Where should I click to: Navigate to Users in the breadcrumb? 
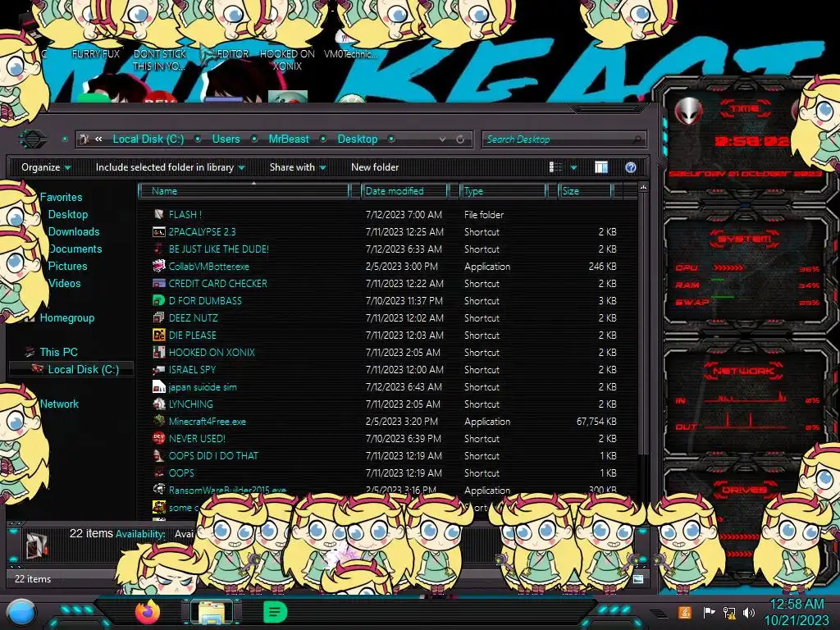point(226,139)
